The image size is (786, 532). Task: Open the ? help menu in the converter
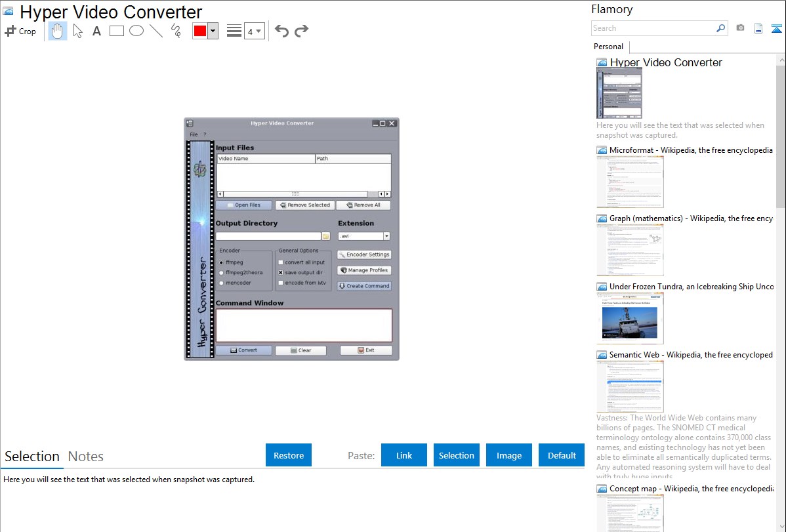[x=205, y=134]
